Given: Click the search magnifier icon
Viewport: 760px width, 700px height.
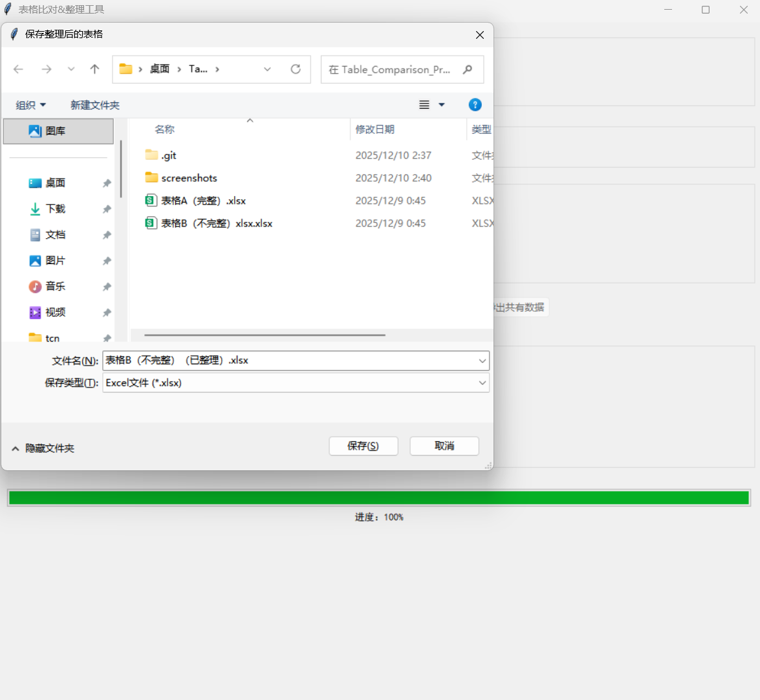Looking at the screenshot, I should tap(467, 69).
